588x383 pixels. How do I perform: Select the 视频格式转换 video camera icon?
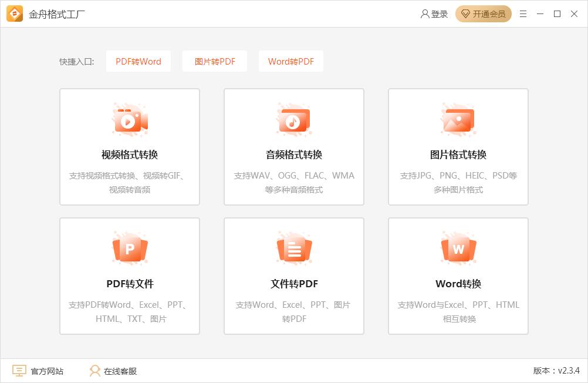[129, 119]
